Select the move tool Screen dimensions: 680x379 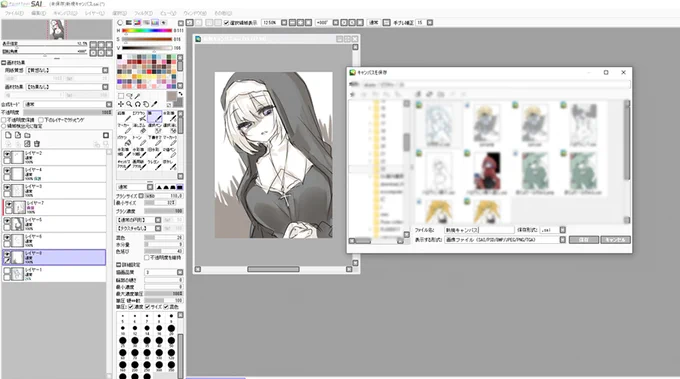(121, 104)
